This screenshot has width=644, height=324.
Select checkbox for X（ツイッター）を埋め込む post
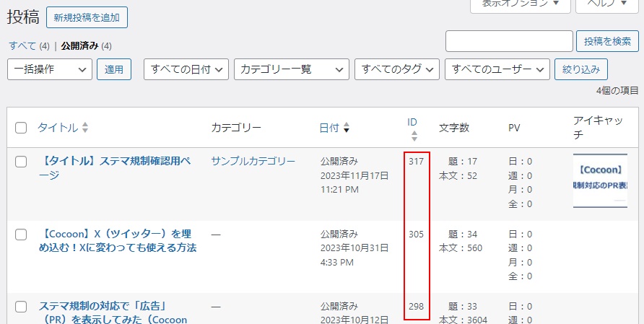[21, 235]
